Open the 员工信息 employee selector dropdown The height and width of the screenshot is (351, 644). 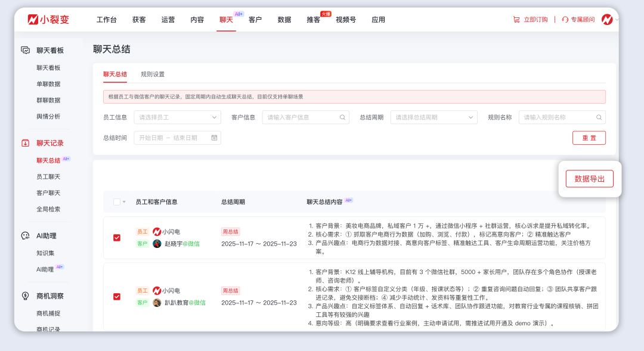(x=177, y=117)
